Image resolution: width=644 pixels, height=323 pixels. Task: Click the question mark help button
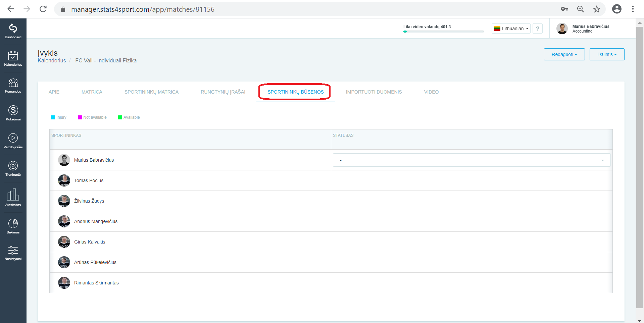[538, 29]
